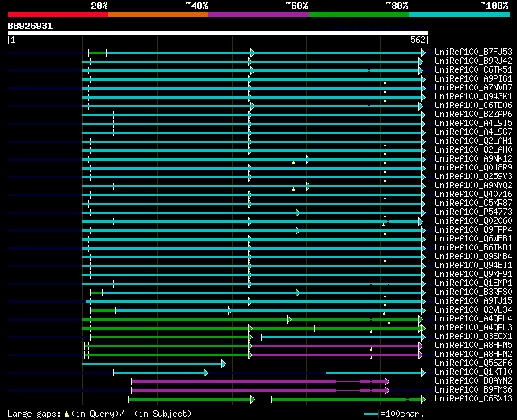The height and width of the screenshot is (420, 517).
Task: Click the short cyan alignment bar of Q56ZF6
Action: coord(153,364)
